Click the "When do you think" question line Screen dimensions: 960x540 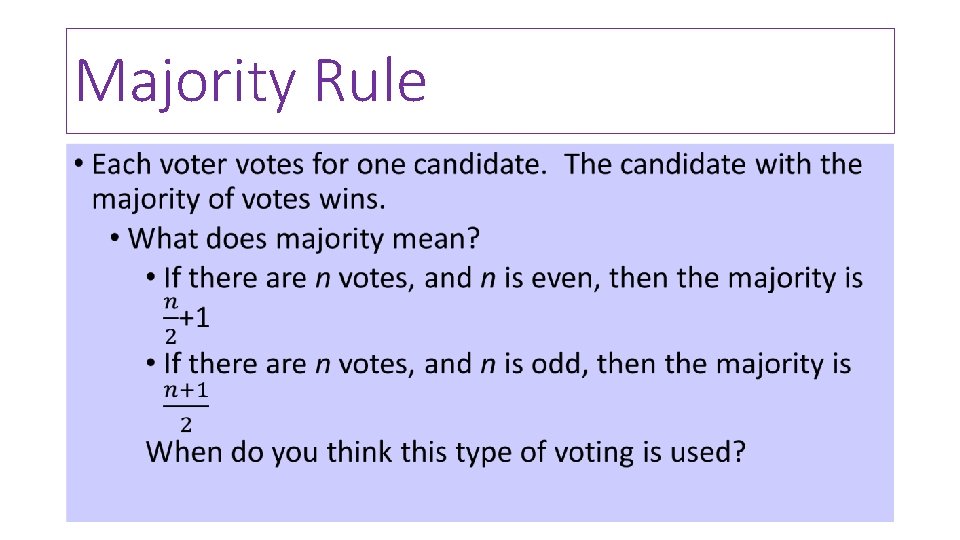(x=445, y=452)
